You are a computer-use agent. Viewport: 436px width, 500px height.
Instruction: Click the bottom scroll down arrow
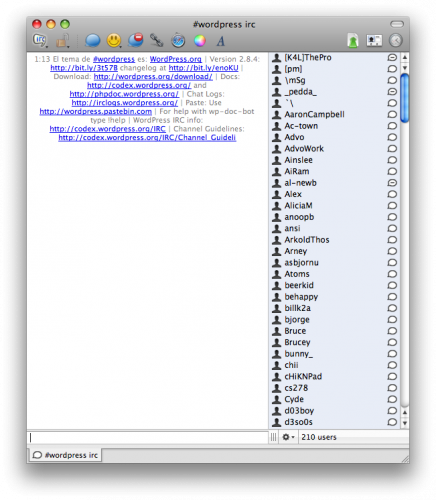coord(405,423)
